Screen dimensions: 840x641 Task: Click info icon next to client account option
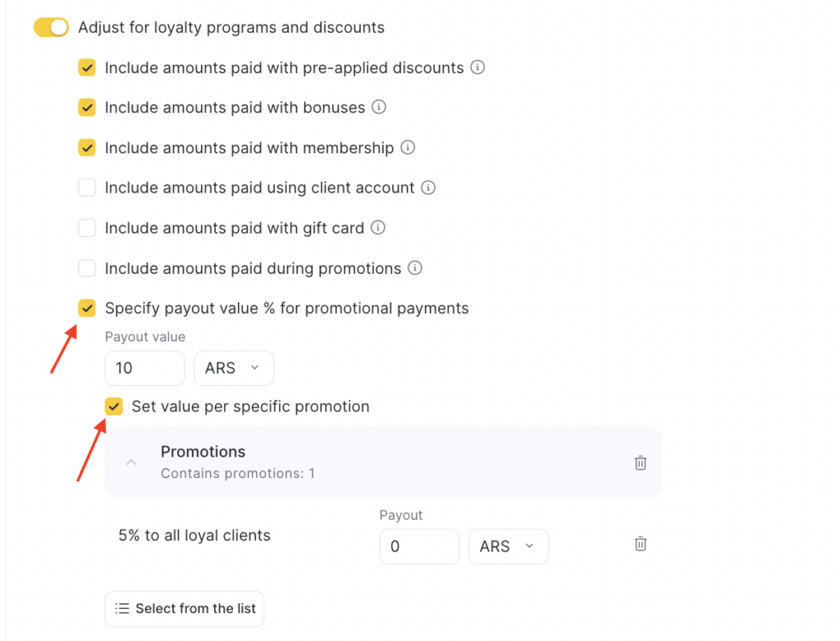pos(427,188)
